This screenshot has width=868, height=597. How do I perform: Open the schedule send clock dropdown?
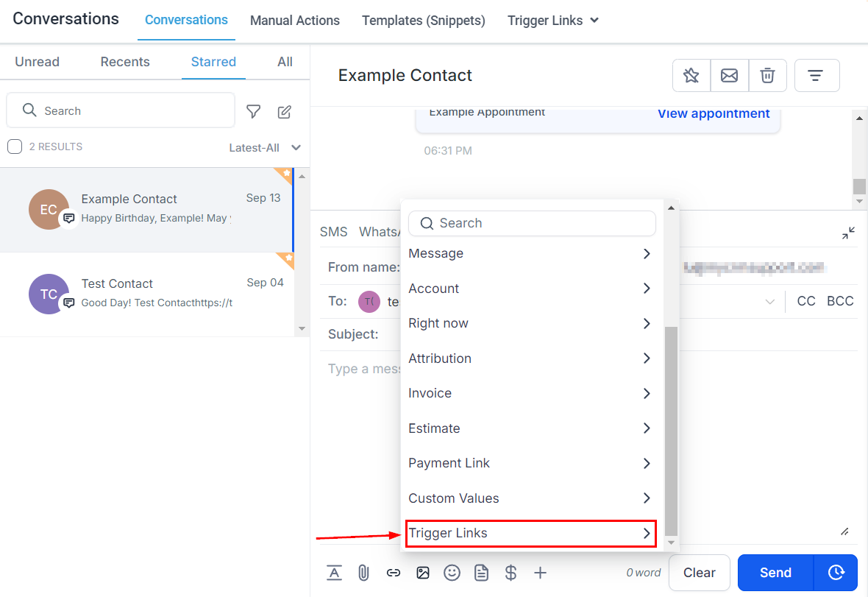point(836,573)
